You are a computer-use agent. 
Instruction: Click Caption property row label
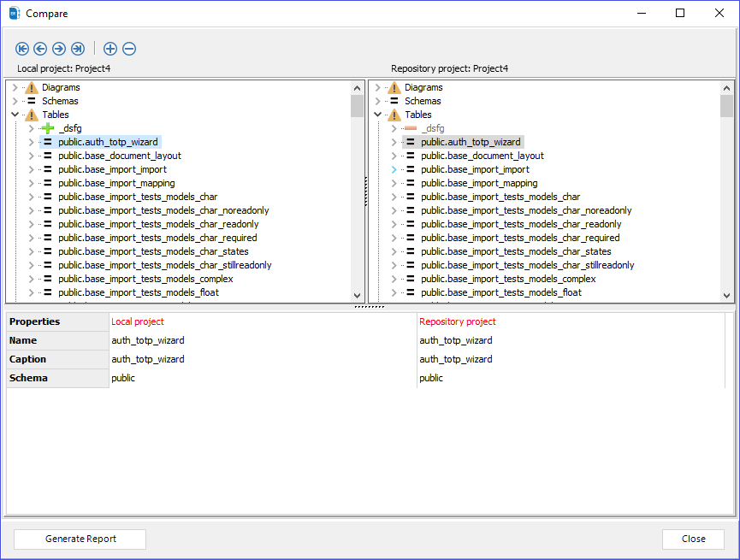click(x=57, y=359)
